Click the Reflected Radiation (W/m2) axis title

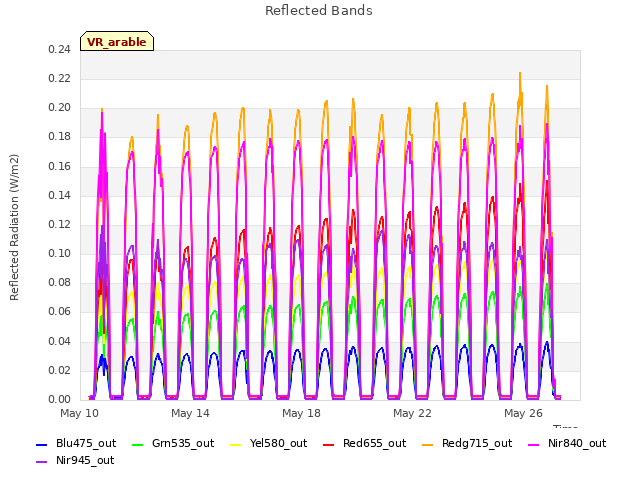14,227
